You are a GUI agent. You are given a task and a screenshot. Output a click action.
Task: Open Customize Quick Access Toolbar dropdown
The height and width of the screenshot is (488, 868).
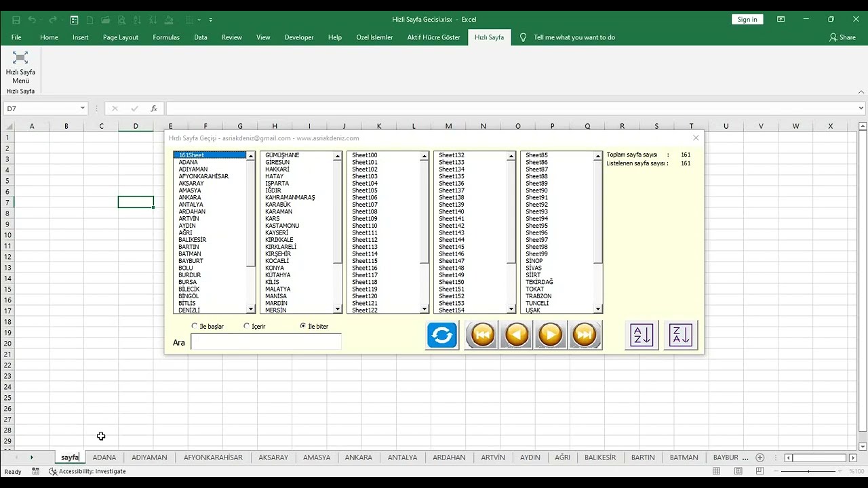click(x=211, y=20)
